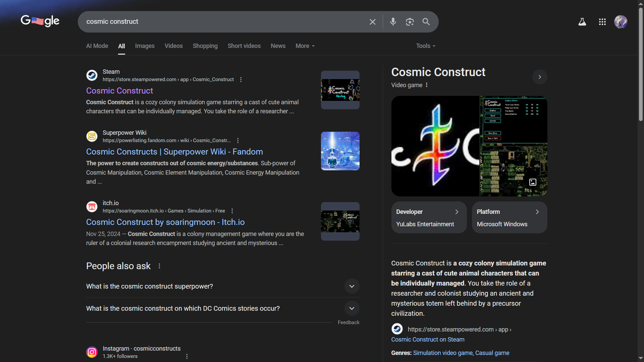Screen dimensions: 644x362
Task: Click the 'People also ask' heading
Action: (x=118, y=266)
